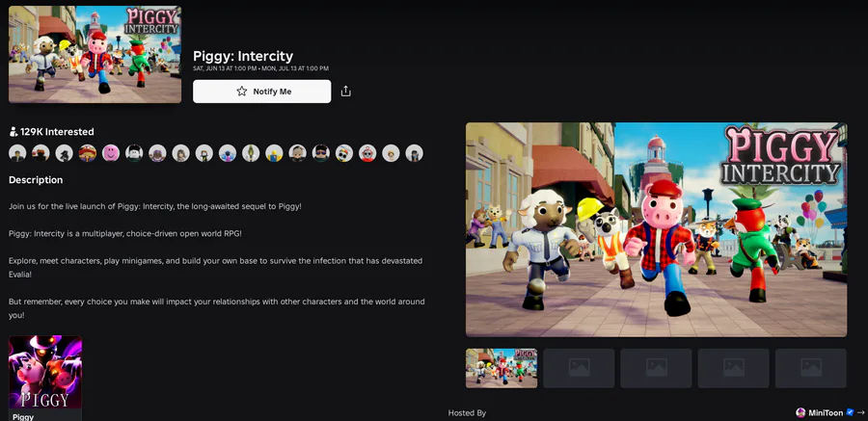Viewport: 868px width, 421px height.
Task: Open the yellow-headed blue-torso noob avatar
Action: pos(274,152)
